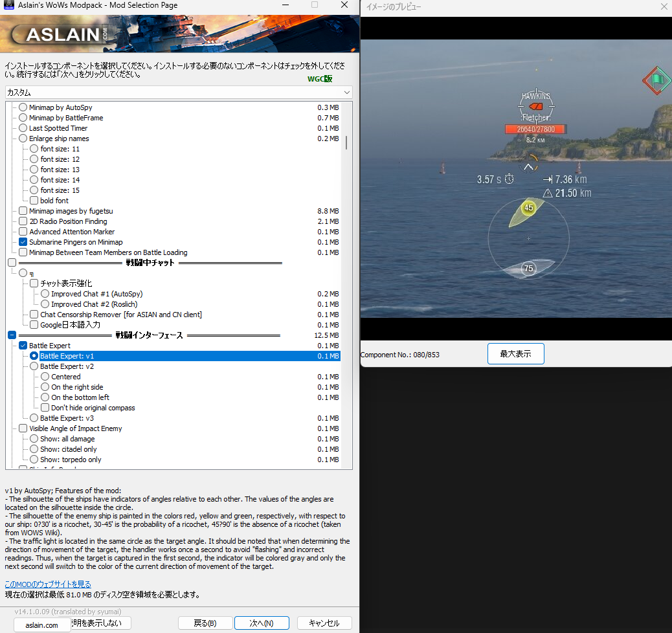Select the Minimap by AutoSpy option
Viewport: 672px width, 633px height.
point(23,107)
